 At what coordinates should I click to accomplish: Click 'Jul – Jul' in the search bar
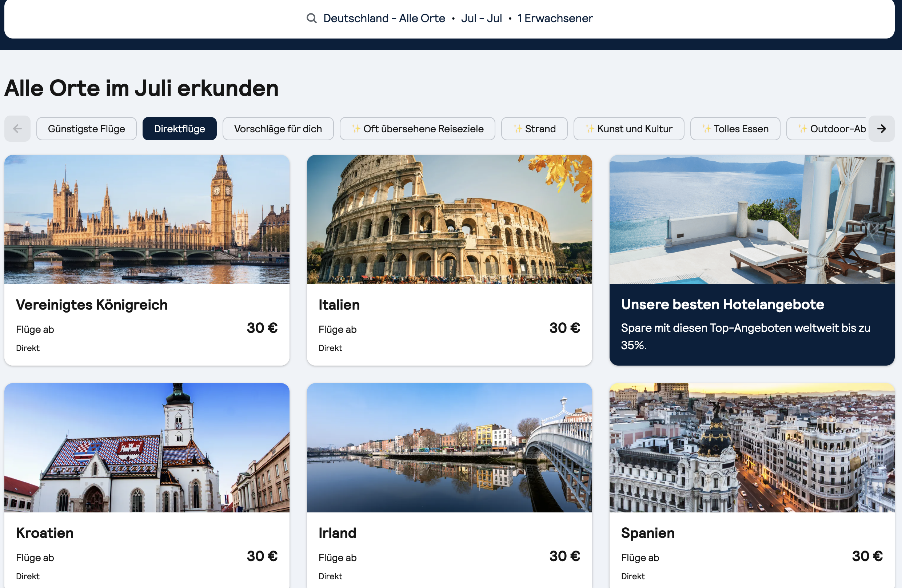pyautogui.click(x=482, y=18)
